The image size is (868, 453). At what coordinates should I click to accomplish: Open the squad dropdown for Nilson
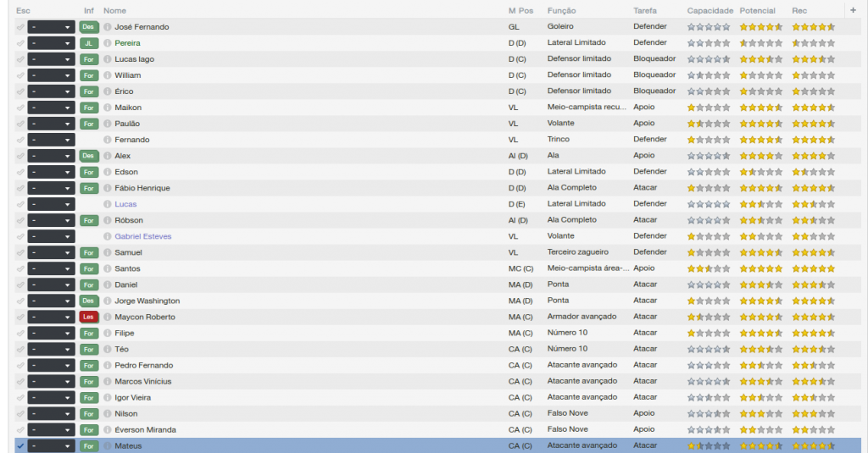[x=51, y=413]
